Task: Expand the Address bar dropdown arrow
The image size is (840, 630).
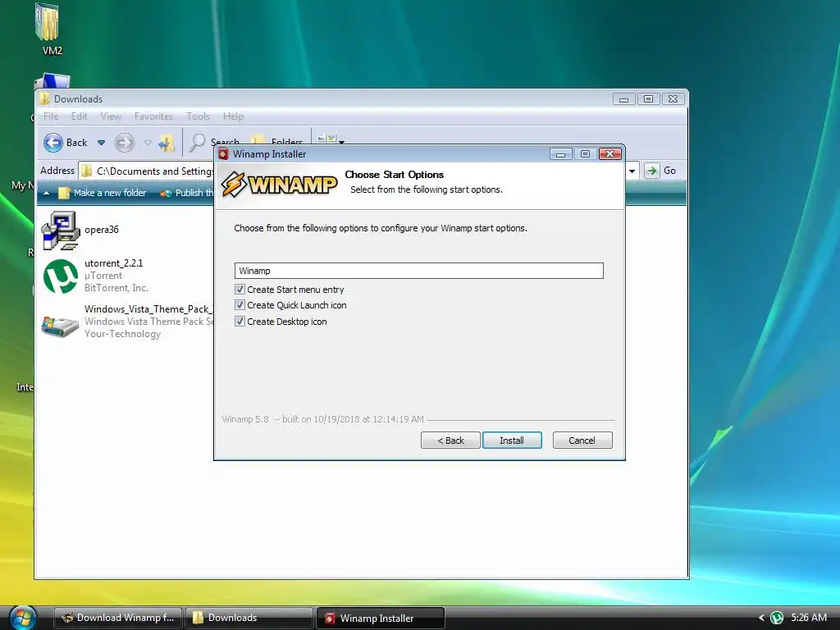Action: [632, 171]
